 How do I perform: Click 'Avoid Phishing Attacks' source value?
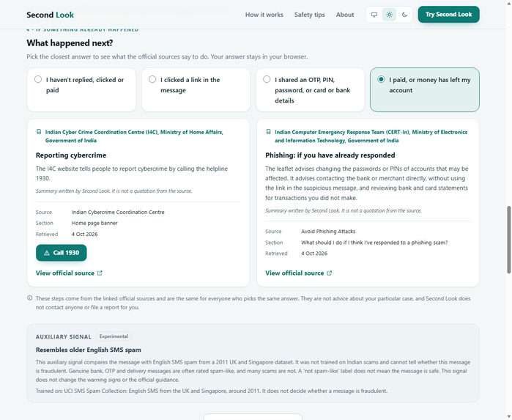click(x=328, y=232)
